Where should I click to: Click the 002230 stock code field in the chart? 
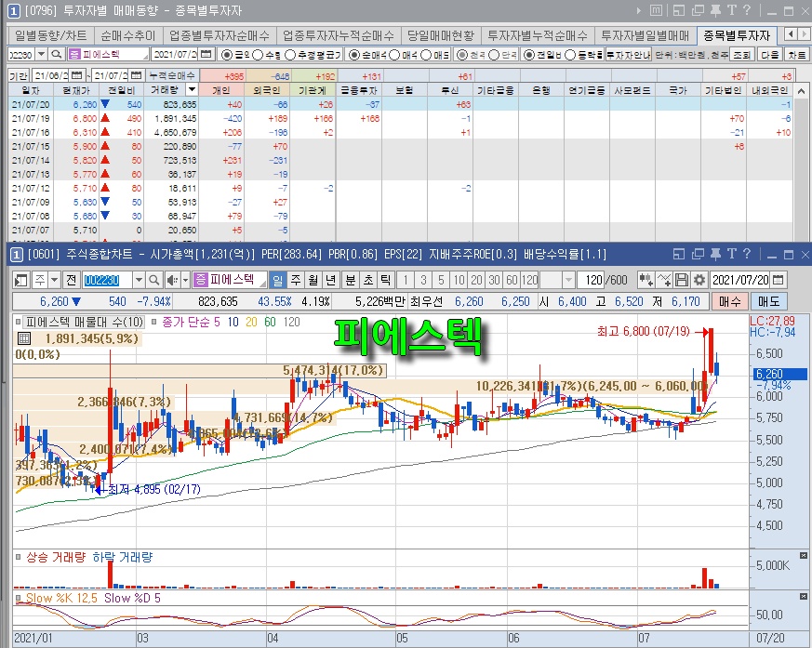(x=107, y=280)
